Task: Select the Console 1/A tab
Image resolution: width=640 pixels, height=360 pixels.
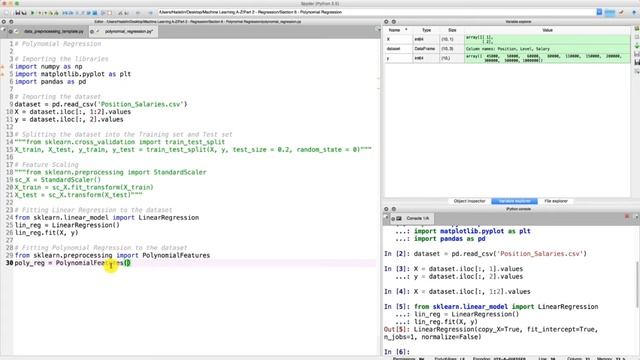Action: (414, 218)
